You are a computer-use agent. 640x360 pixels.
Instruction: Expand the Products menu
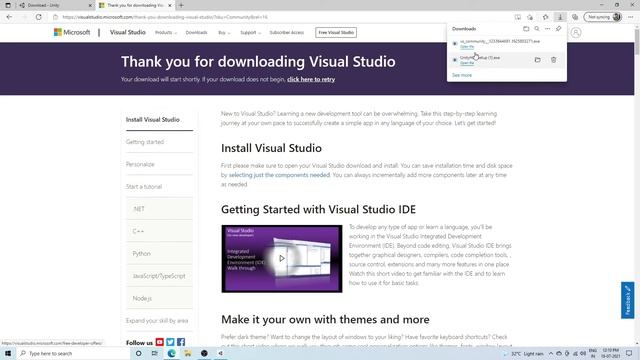tap(166, 33)
